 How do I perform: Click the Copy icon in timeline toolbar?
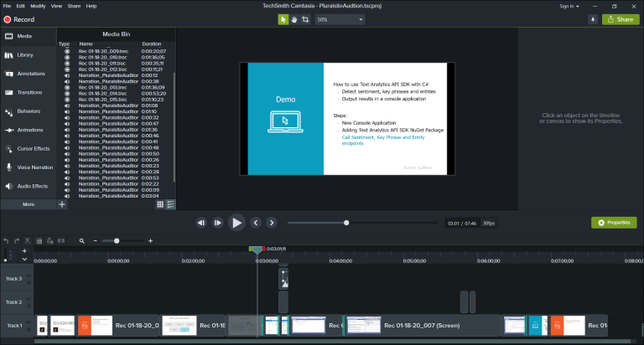coord(39,241)
